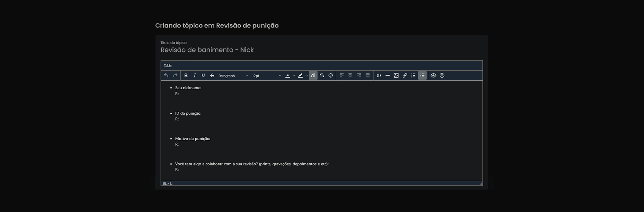Click the UL element in status path
644x212 pixels.
(x=164, y=184)
